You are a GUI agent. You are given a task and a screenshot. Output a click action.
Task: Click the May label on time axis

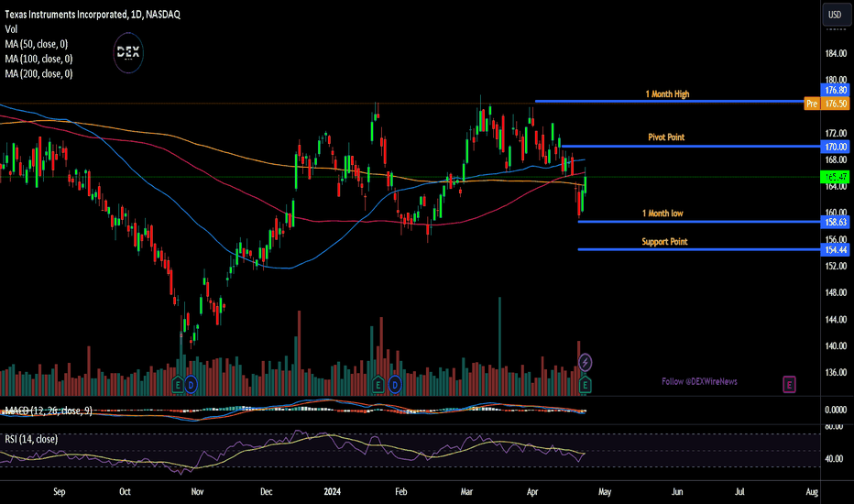coord(605,491)
